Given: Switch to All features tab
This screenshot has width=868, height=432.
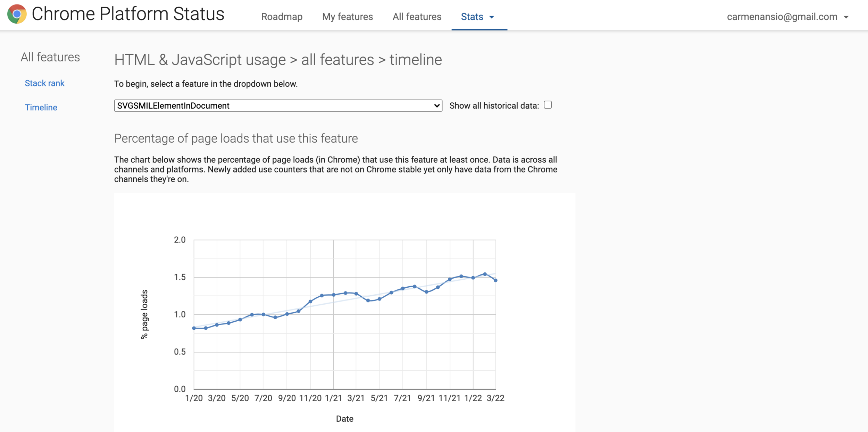Looking at the screenshot, I should coord(417,17).
